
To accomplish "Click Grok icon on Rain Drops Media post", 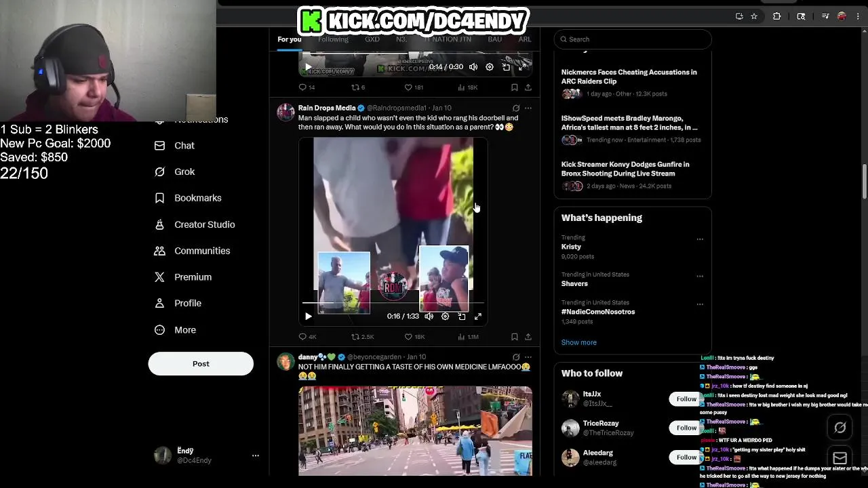I will click(516, 108).
